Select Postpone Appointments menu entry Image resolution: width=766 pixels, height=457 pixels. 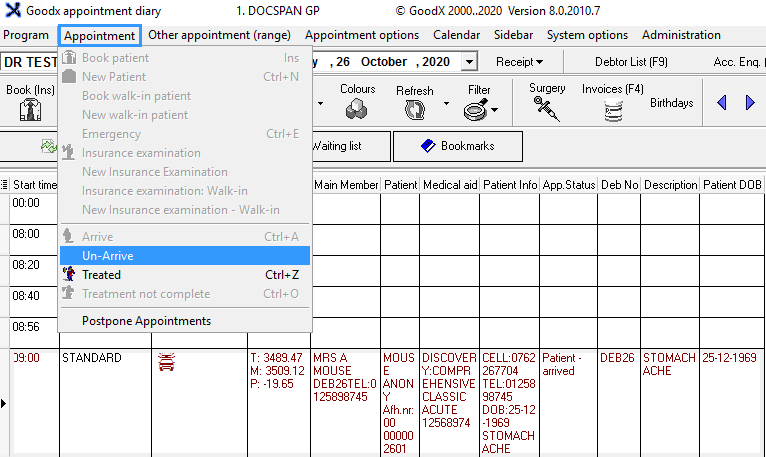tap(146, 321)
